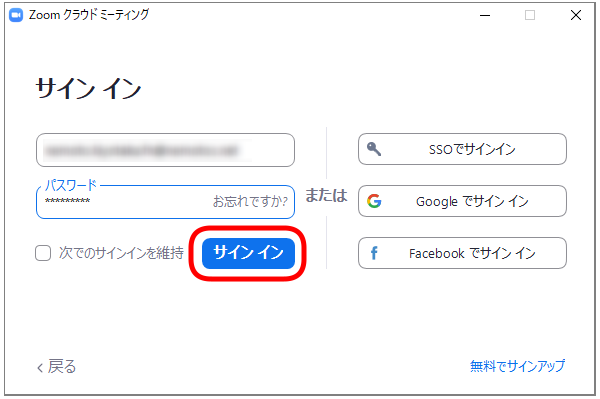This screenshot has height=399, width=600.
Task: Click the Facebook f logo icon
Action: (374, 253)
